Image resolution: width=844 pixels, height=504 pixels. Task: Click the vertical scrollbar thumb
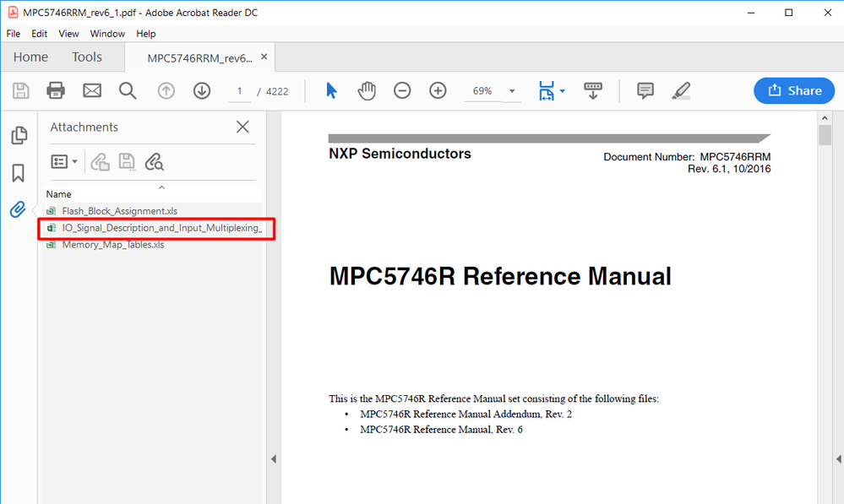pyautogui.click(x=825, y=135)
